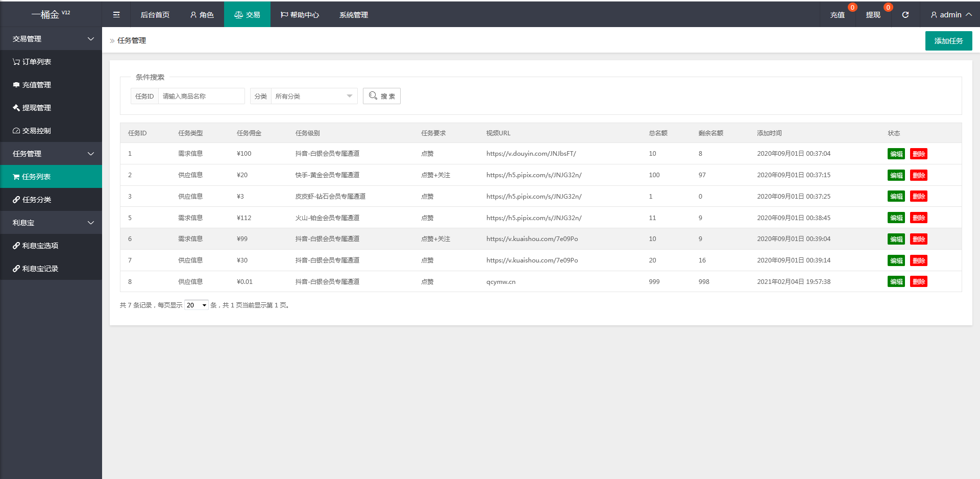
Task: Delete task 1 with 删除 button
Action: 919,154
